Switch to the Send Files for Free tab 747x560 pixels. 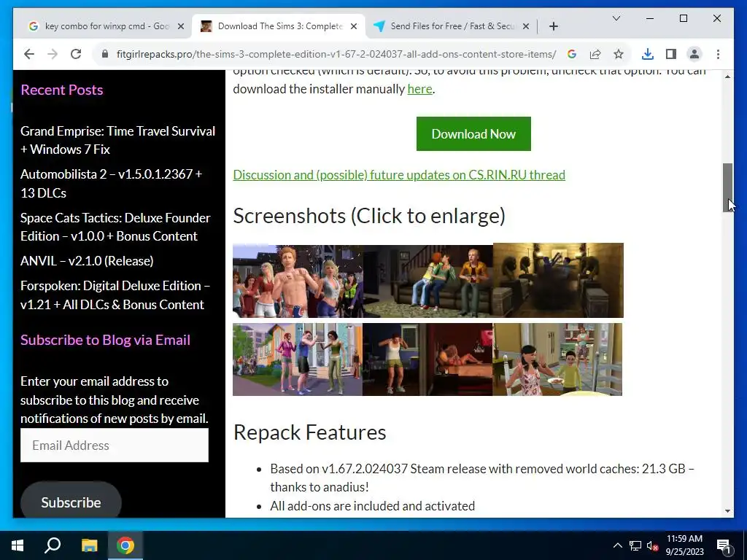[x=452, y=26]
